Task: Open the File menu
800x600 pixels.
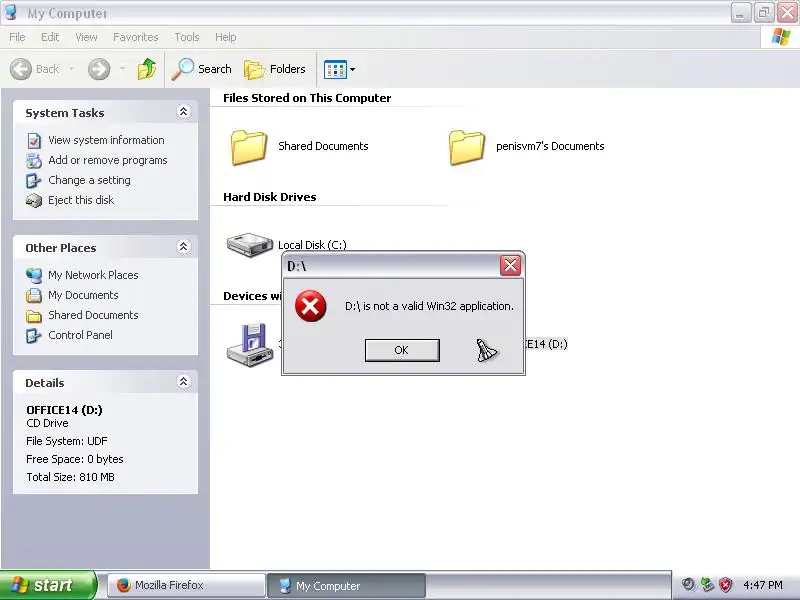Action: [17, 37]
